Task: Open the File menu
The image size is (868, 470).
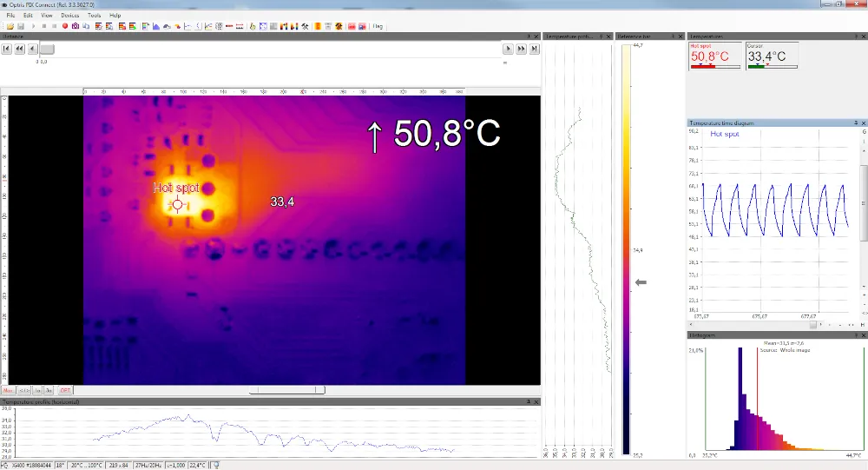Action: tap(11, 16)
